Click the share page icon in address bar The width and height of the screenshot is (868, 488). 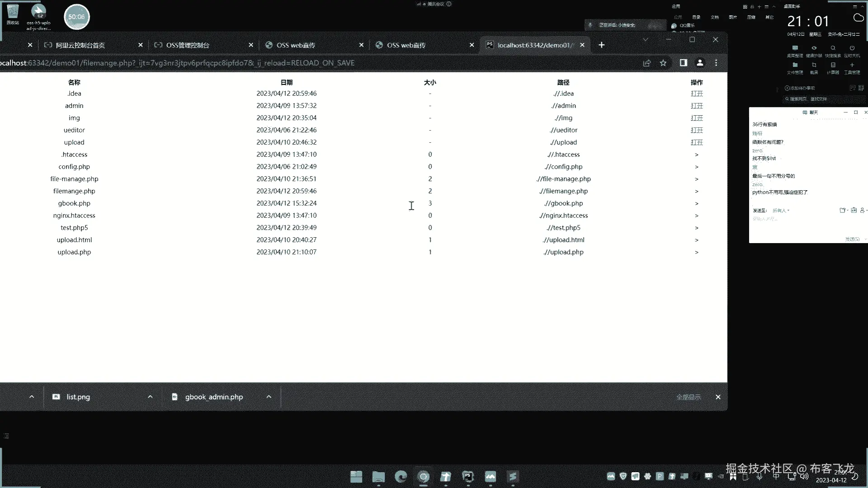647,63
